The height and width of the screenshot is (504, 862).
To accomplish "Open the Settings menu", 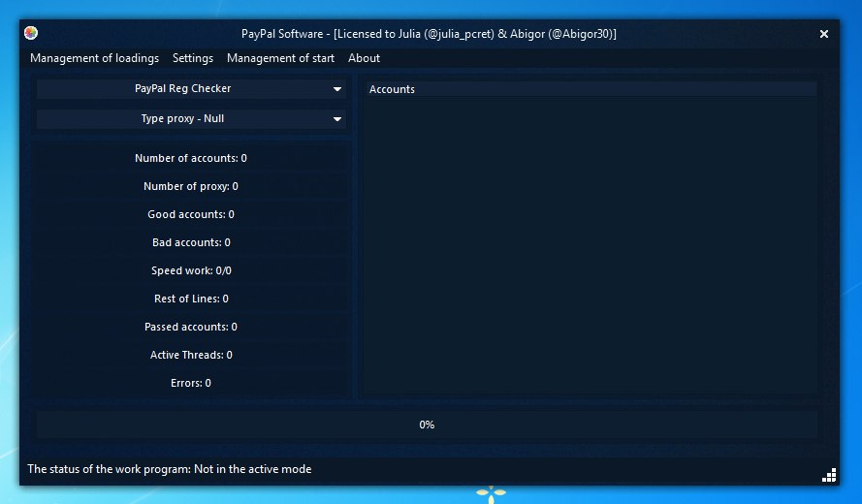I will coord(193,58).
